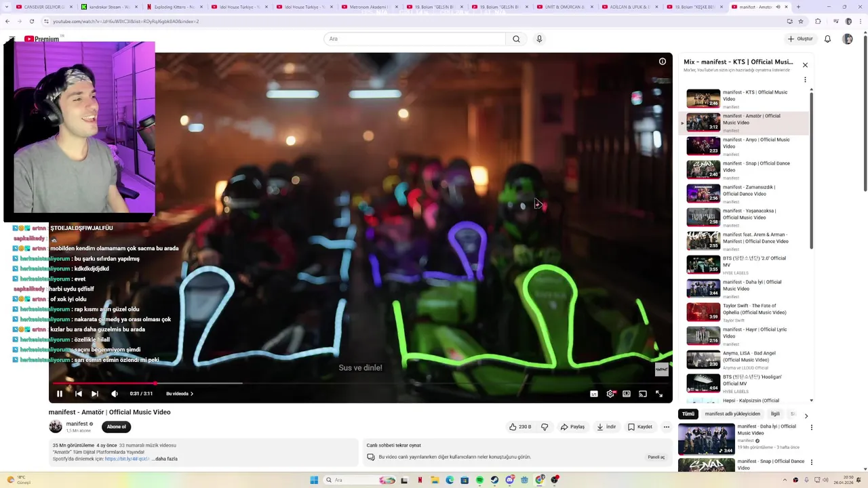Mute the video volume
The width and height of the screenshot is (868, 488).
115,394
